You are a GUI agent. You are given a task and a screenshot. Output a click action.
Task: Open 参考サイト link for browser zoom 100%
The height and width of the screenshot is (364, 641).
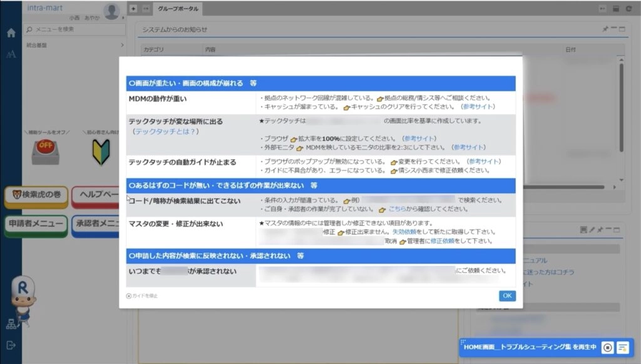419,138
